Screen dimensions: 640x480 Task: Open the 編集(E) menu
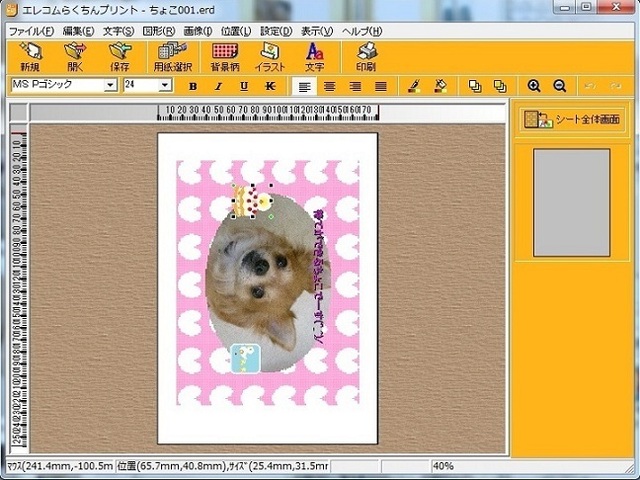78,31
